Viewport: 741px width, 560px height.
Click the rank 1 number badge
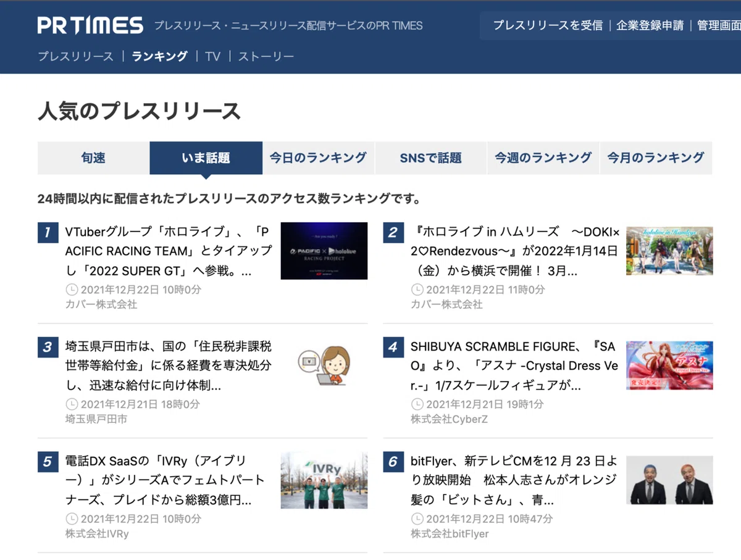tap(48, 233)
